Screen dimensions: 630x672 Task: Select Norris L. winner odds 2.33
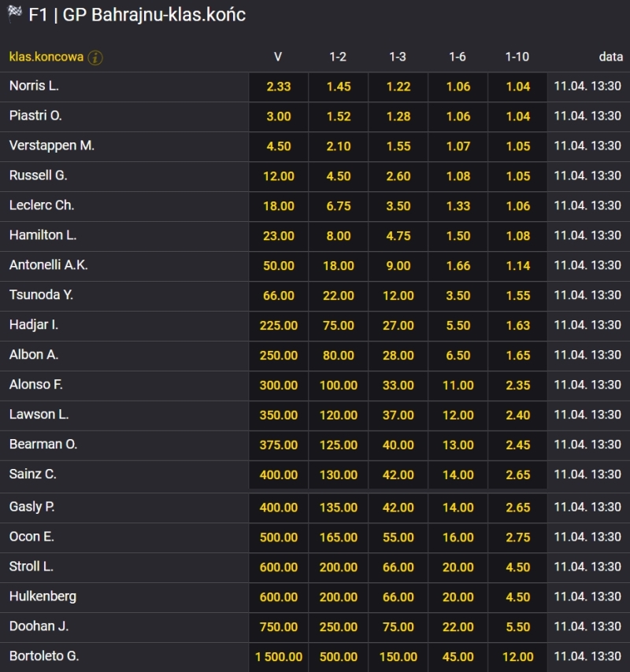click(279, 87)
